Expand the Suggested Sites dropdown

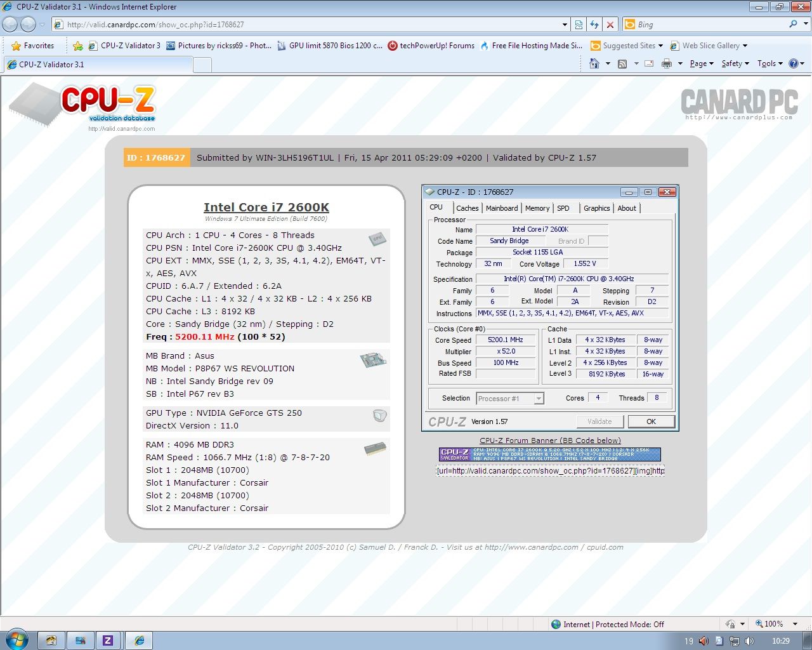pos(660,46)
